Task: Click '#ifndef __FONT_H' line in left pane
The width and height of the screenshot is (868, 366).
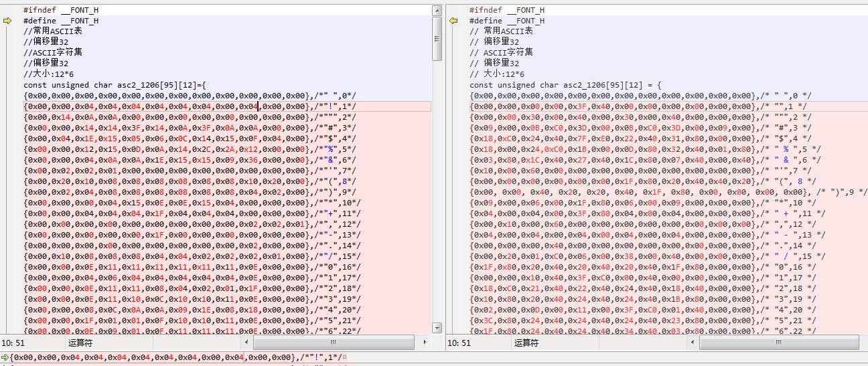Action: (61, 10)
